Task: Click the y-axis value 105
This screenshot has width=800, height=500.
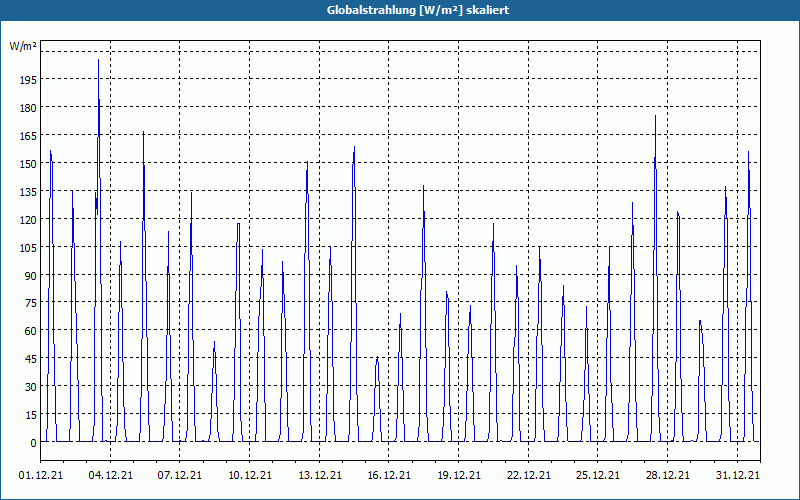Action: (x=28, y=247)
